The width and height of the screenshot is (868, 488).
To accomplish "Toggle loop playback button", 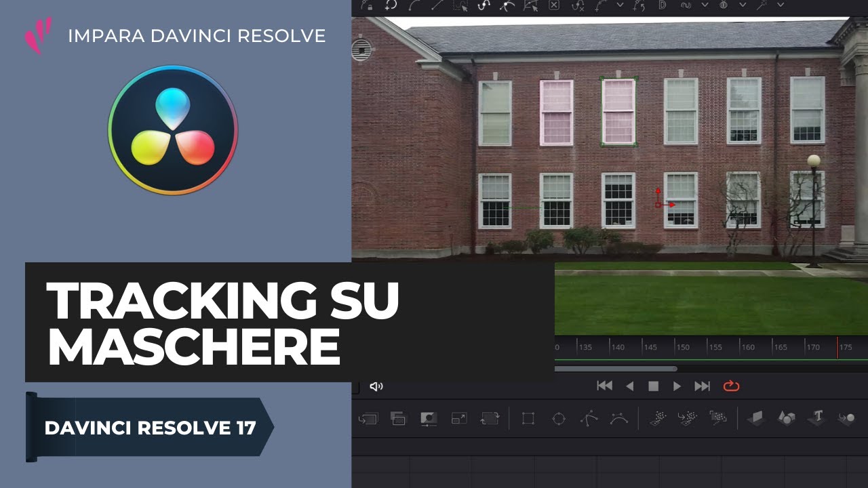I will [x=731, y=386].
